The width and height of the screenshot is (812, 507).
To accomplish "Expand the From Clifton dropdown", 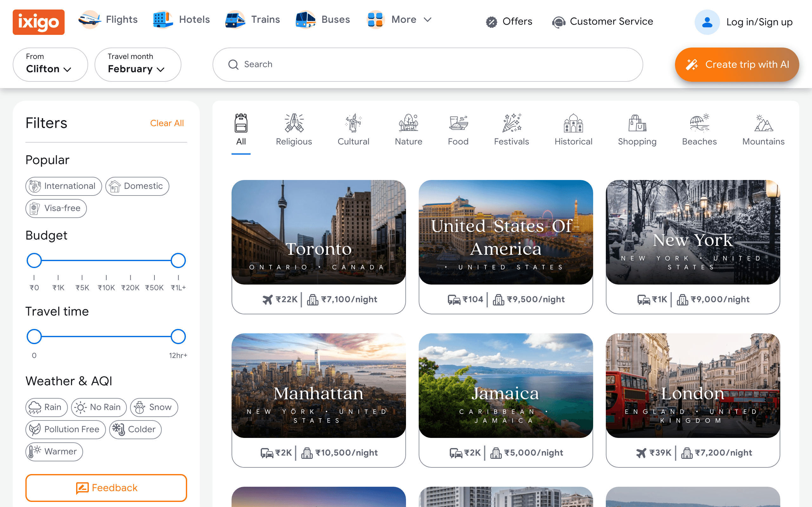I will (x=50, y=64).
